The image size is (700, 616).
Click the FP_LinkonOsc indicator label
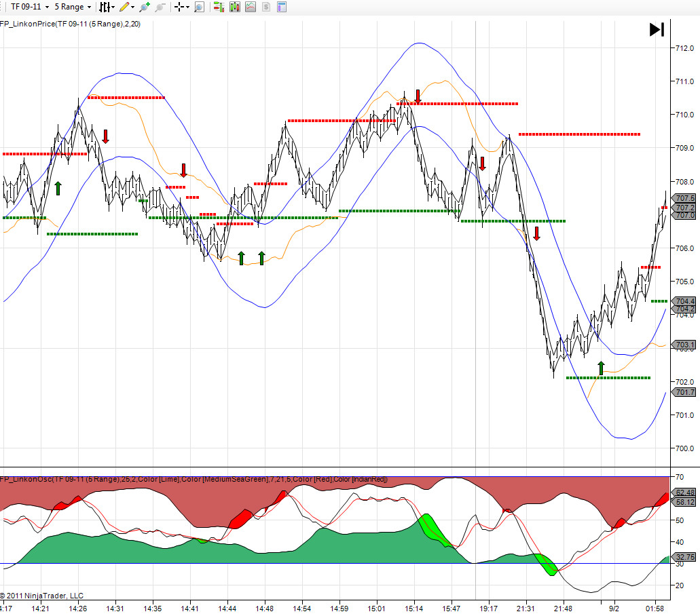194,479
